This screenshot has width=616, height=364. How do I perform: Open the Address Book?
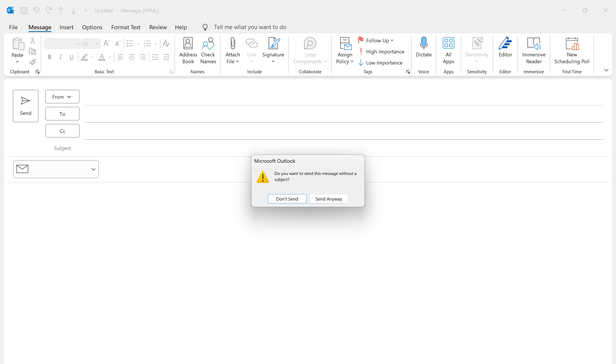pyautogui.click(x=188, y=51)
